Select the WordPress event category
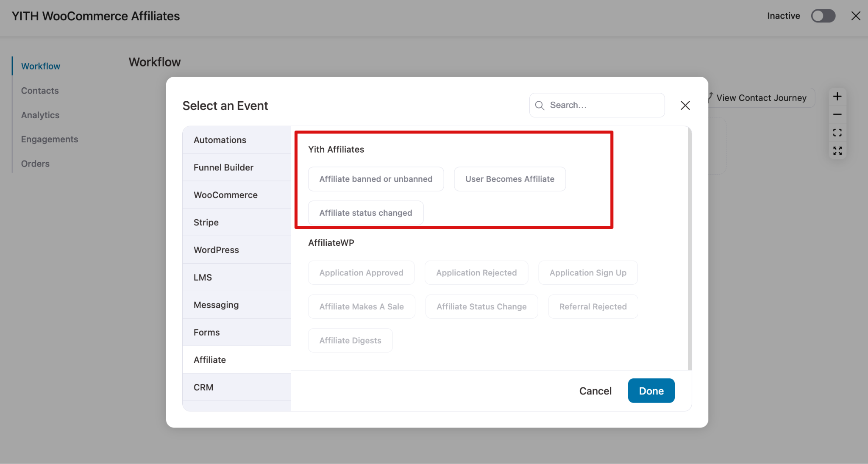This screenshot has width=868, height=464. coord(236,250)
